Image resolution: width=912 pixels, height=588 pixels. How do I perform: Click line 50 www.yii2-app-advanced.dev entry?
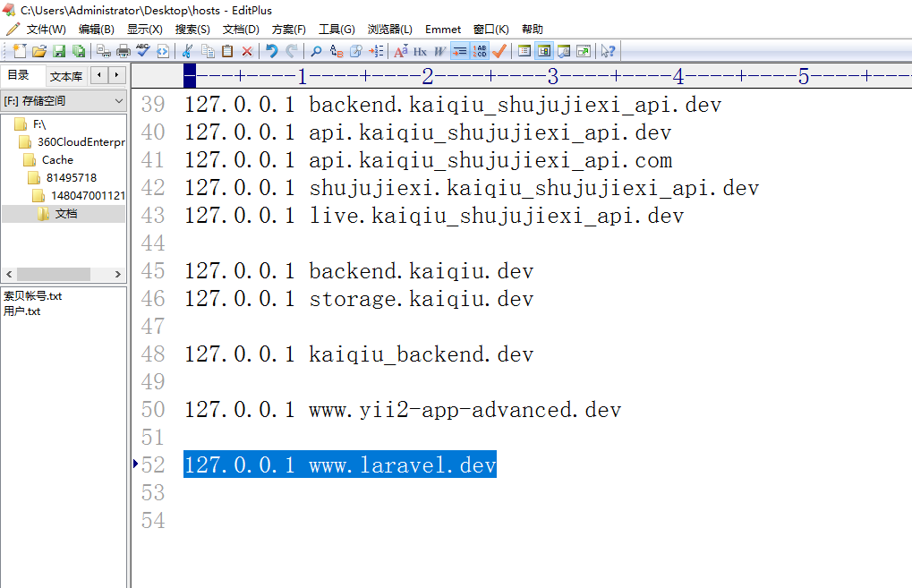(x=403, y=409)
